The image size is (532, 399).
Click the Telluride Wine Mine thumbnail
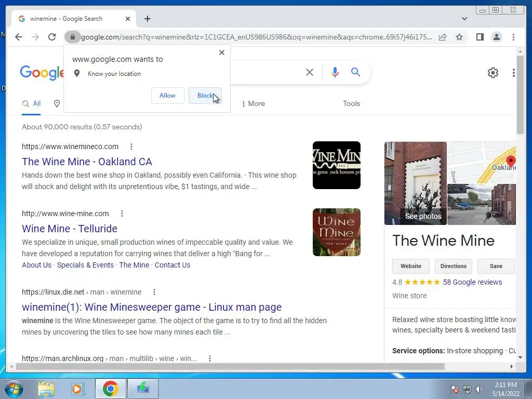337,232
